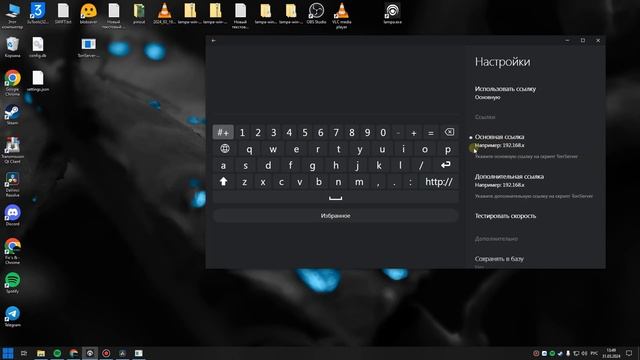Tap the 1 key on keyboard
The width and height of the screenshot is (640, 360).
[242, 132]
